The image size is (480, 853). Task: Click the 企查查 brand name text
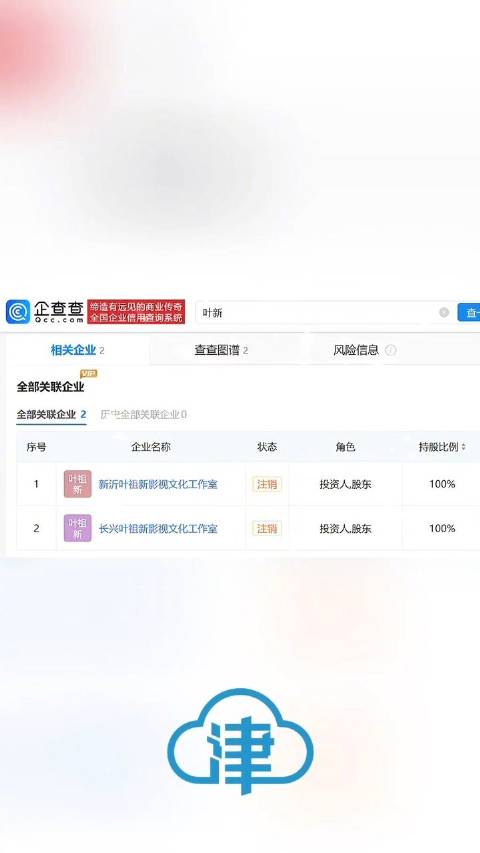(59, 308)
